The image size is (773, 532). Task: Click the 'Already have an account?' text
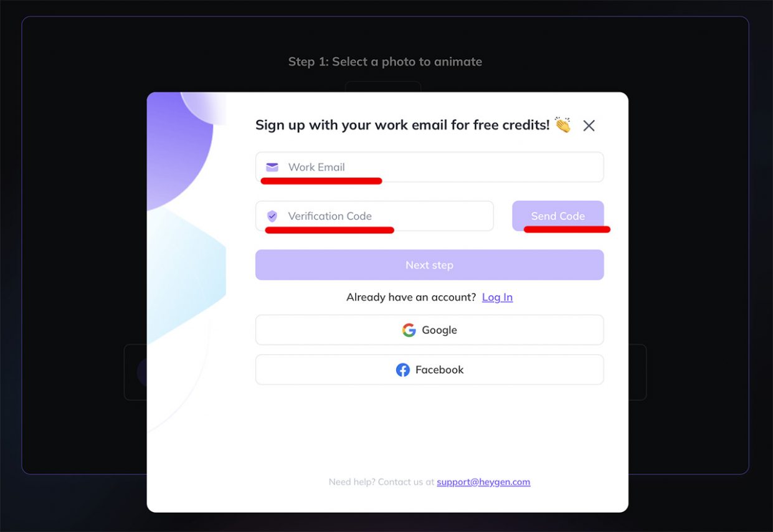point(411,297)
